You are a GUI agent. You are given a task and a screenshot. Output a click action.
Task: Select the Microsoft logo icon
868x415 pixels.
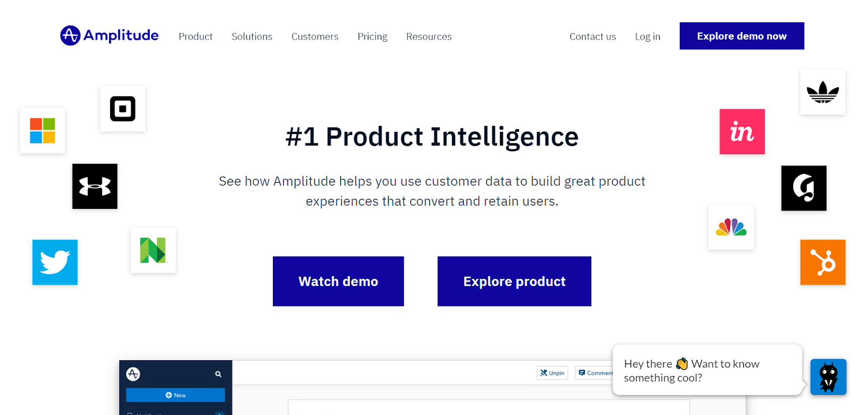42,131
